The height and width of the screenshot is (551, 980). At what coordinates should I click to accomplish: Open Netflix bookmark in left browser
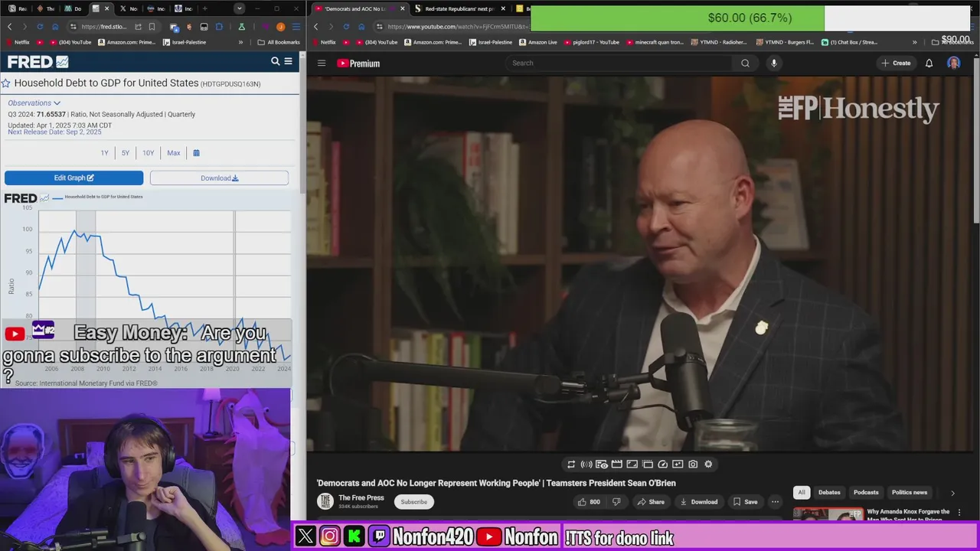18,42
